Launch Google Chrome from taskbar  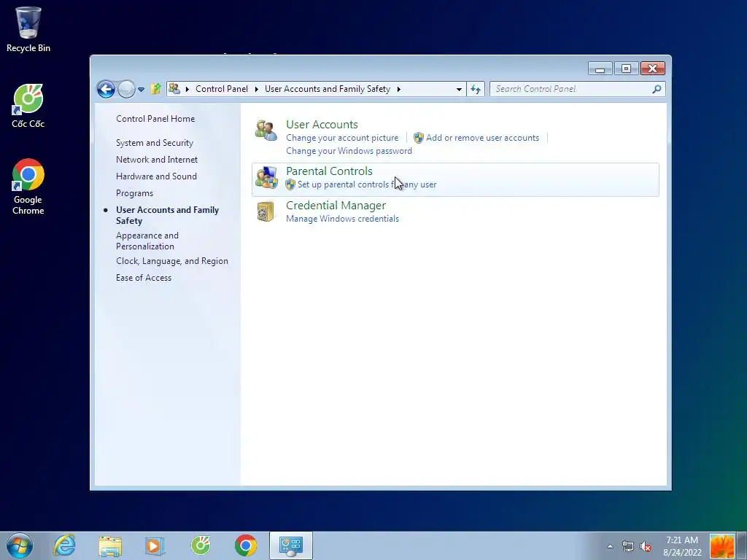click(x=246, y=545)
